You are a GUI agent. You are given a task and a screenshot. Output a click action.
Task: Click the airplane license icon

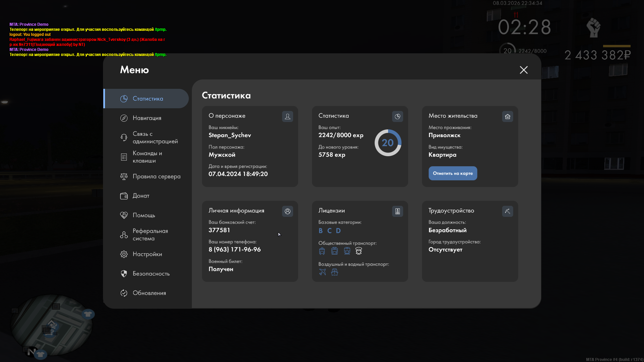[322, 272]
